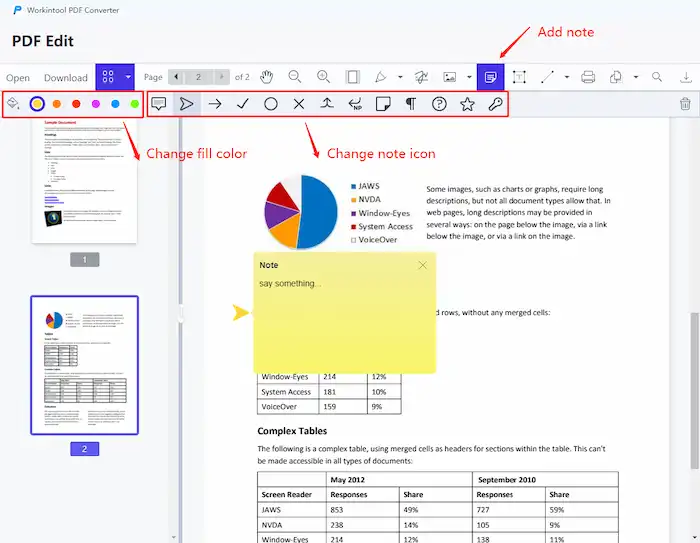Choose the paragraph pilcrow note icon
Viewport: 700px width, 543px height.
coord(411,104)
